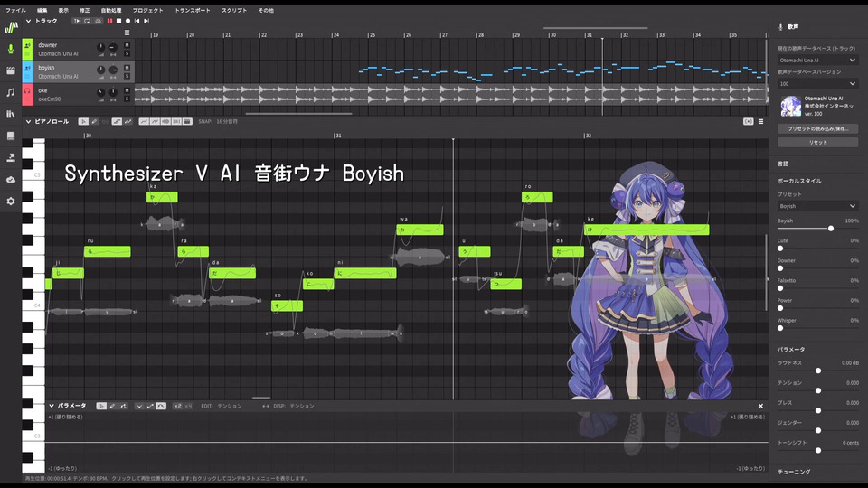This screenshot has height=488, width=868.
Task: Open the library panel in the left sidebar
Action: tap(11, 114)
